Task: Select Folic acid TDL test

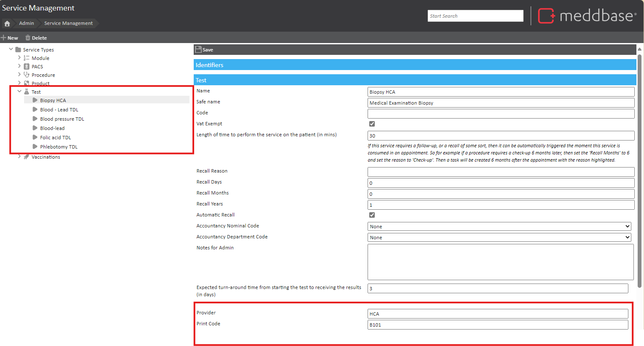Action: [55, 138]
